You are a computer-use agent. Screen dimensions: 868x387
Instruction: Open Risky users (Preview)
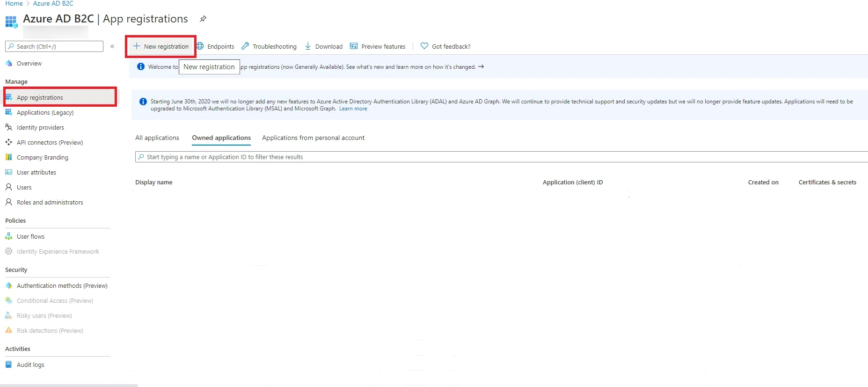[44, 315]
